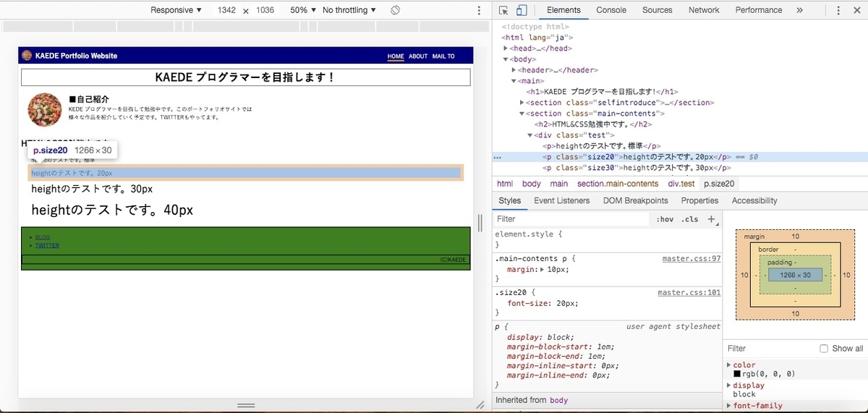
Task: Expand the margin shorthand property triangle
Action: (x=542, y=269)
